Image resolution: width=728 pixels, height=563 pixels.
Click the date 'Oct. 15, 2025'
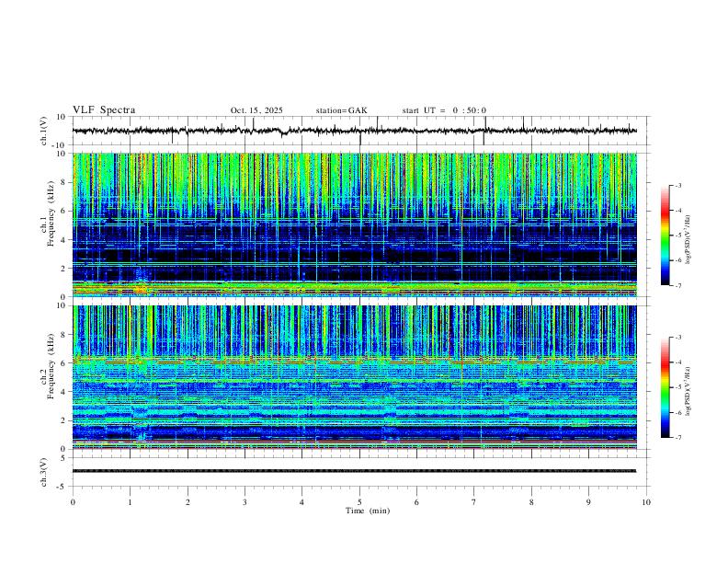pyautogui.click(x=256, y=110)
